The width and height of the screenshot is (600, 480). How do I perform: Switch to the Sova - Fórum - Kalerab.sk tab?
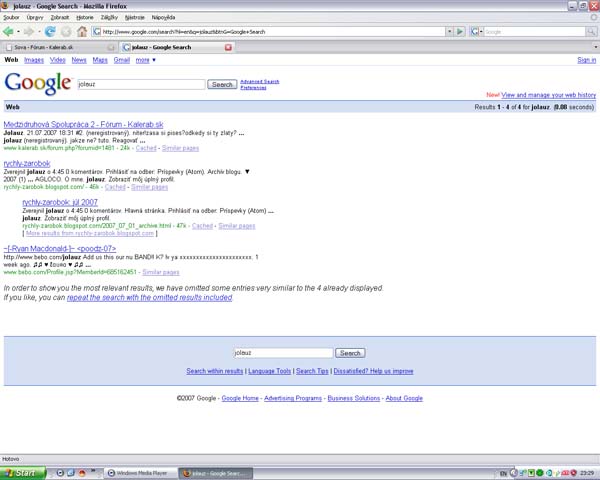[x=59, y=47]
